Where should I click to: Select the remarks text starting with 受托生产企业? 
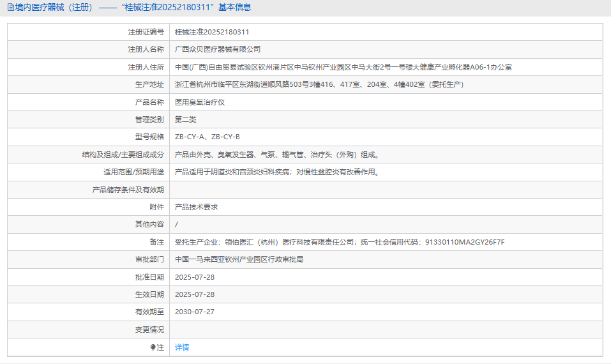339,242
